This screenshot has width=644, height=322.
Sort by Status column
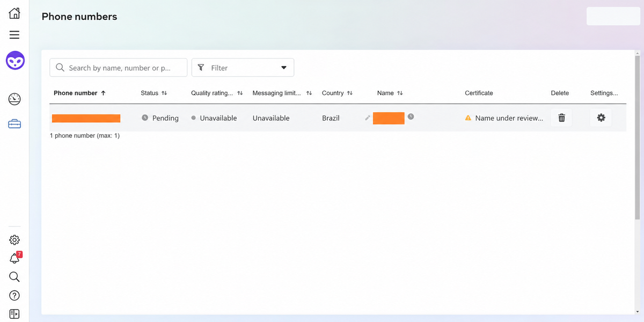(154, 93)
